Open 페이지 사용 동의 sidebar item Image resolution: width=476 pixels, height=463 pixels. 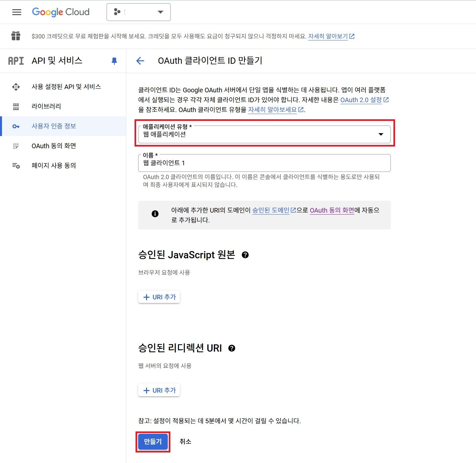point(54,166)
